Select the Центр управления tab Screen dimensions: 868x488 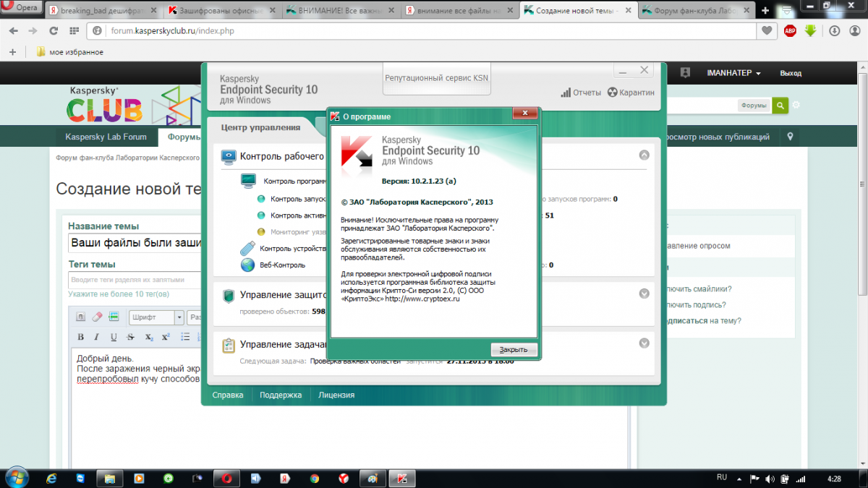click(x=260, y=127)
